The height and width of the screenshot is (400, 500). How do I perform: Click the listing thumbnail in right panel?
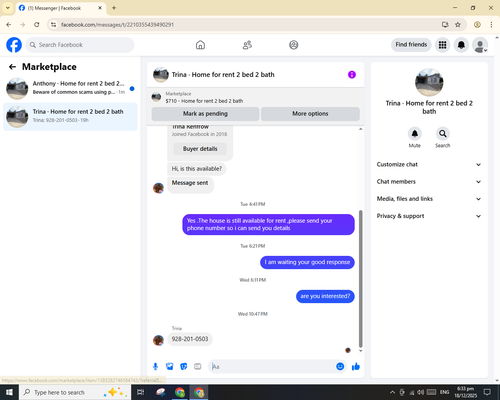(429, 82)
